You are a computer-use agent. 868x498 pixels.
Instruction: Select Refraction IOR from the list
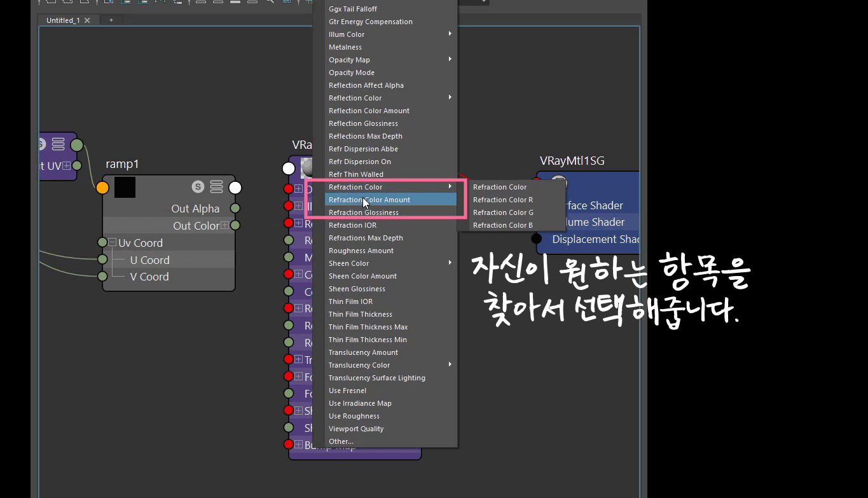[391, 225]
